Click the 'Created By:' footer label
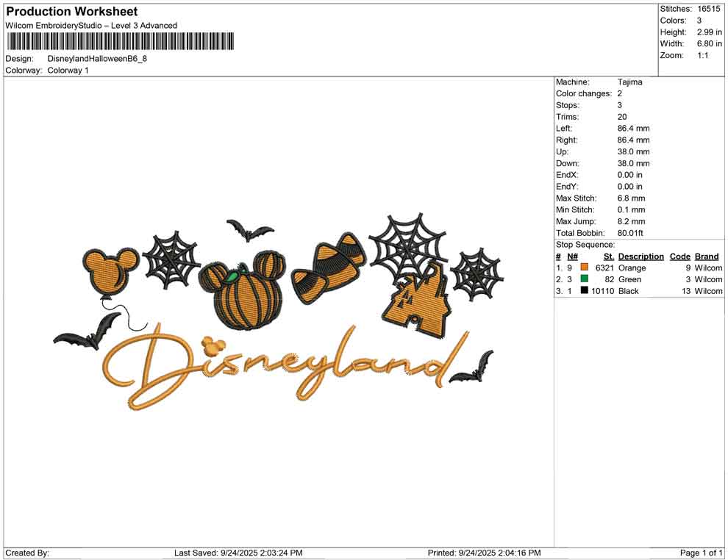This screenshot has width=728, height=560. click(27, 553)
